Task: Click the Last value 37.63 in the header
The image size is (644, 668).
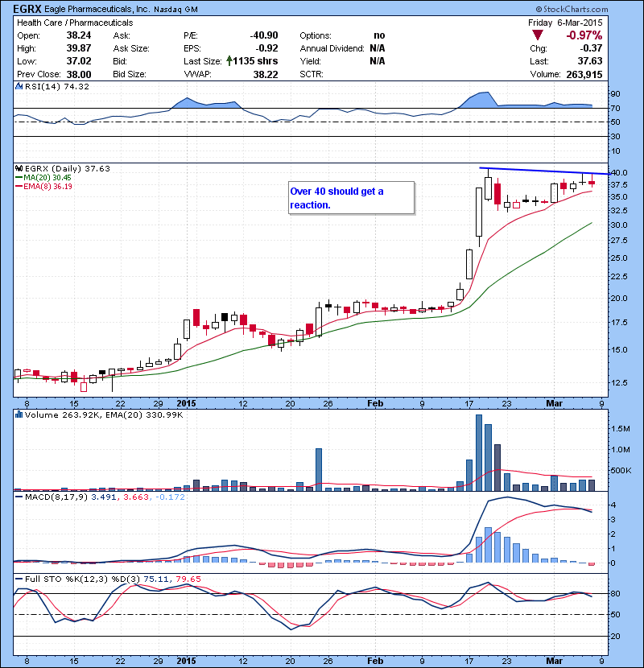Action: 590,61
